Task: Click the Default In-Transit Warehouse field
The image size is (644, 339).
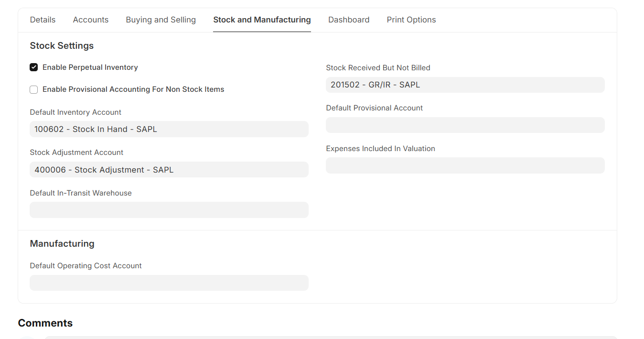Action: [169, 210]
